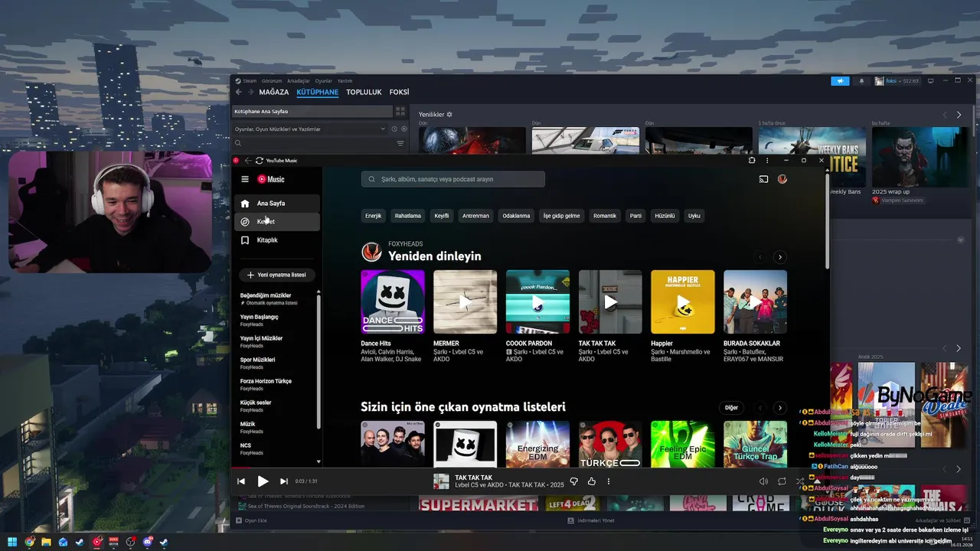Image resolution: width=980 pixels, height=551 pixels.
Task: Select the Antrenman mood chip
Action: point(475,216)
